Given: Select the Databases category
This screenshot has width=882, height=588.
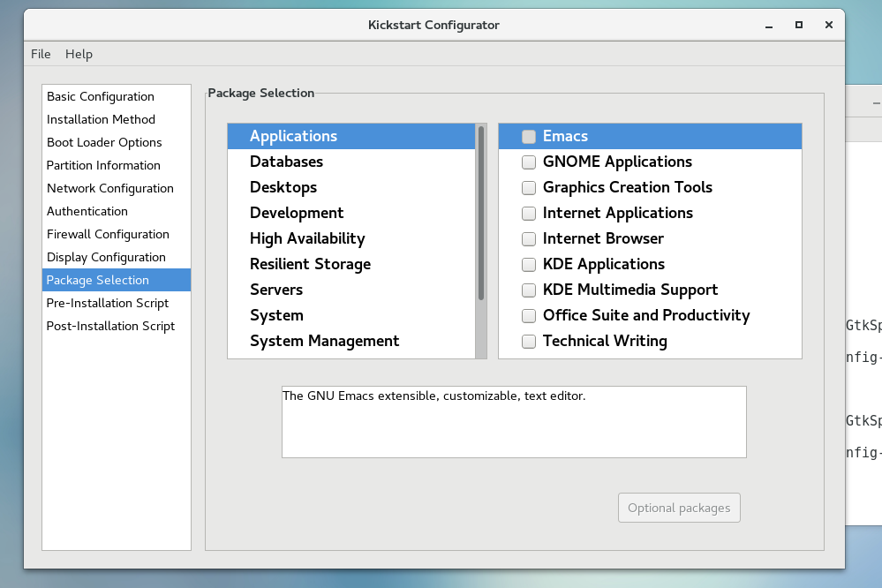Looking at the screenshot, I should 351,162.
